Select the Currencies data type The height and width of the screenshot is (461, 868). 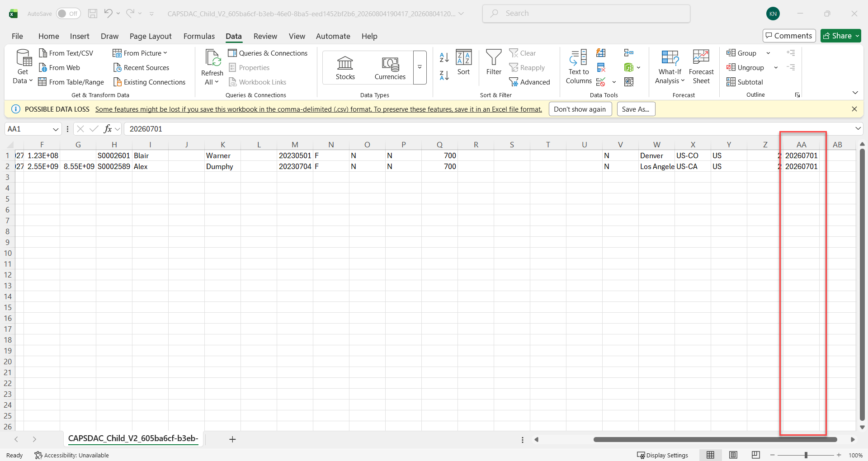click(390, 68)
